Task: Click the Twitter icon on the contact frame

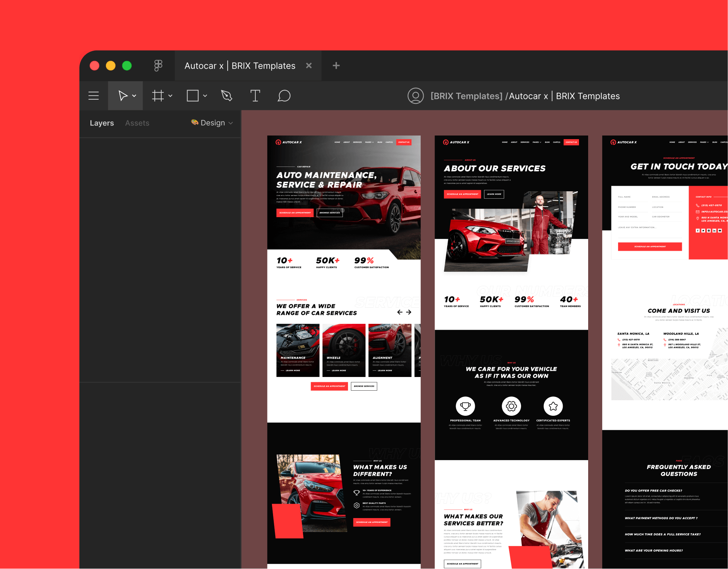Action: 703,230
